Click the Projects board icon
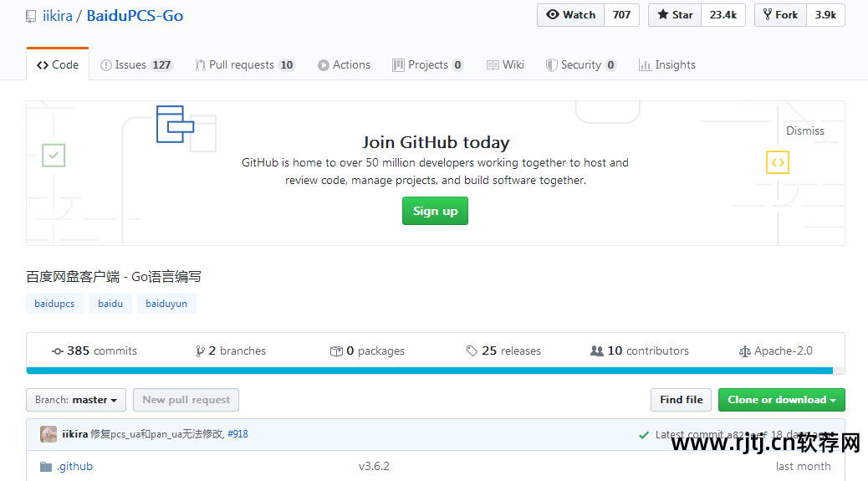 click(398, 65)
